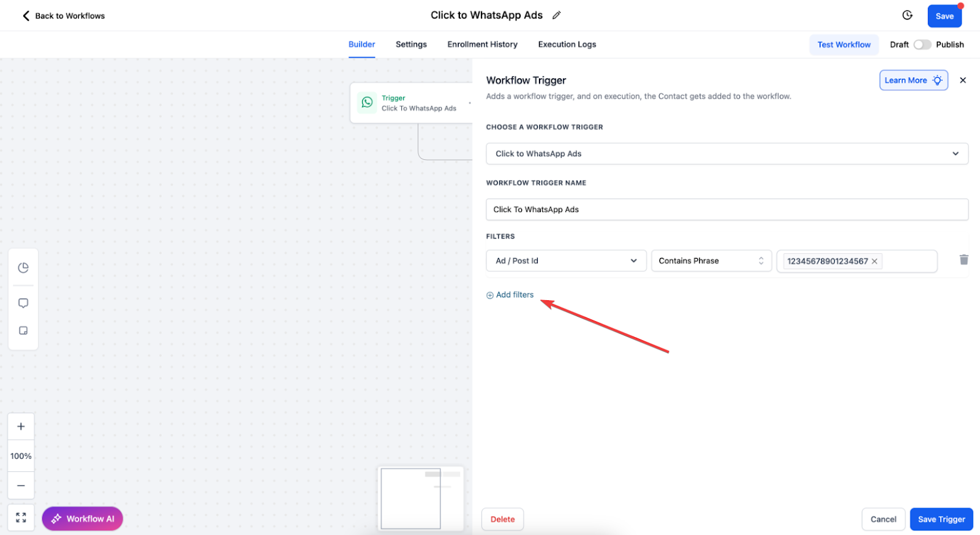Select the Click To WhatsApp Ads trigger node
980x535 pixels.
click(411, 103)
